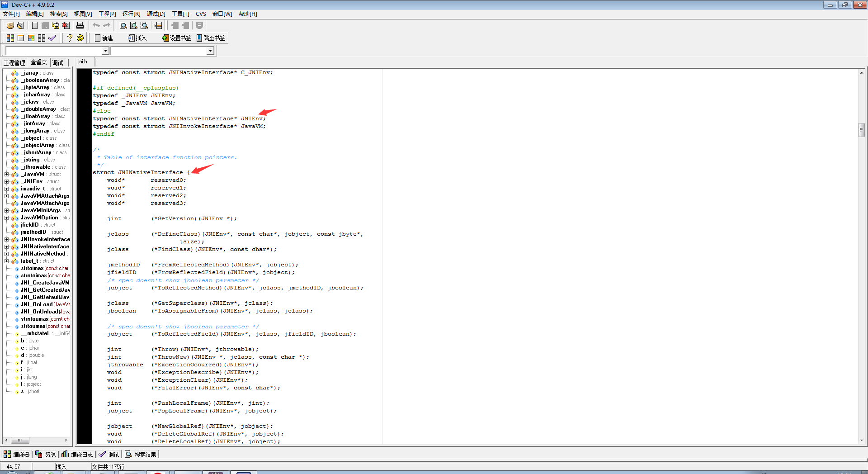Switch to the 查看类 class view tab

click(39, 62)
